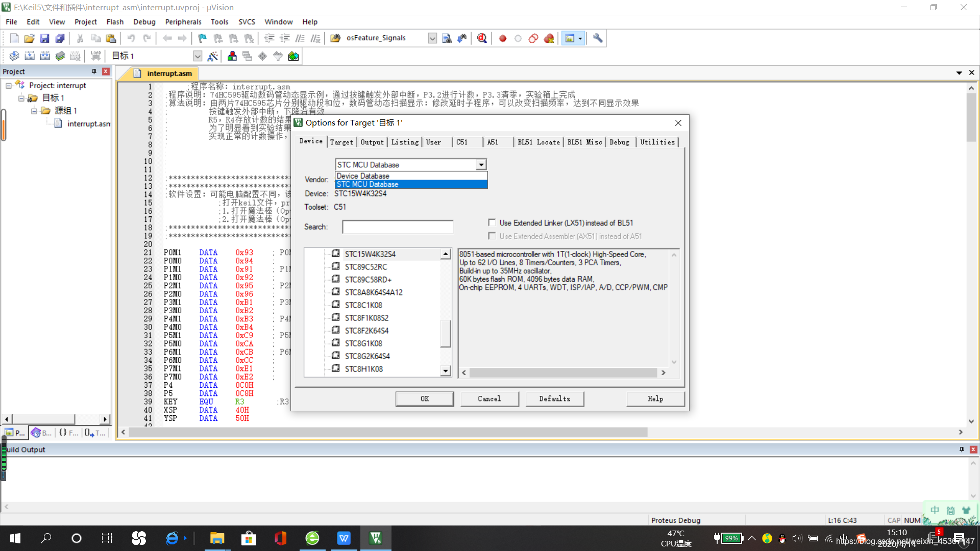This screenshot has height=551, width=980.
Task: Click the dialog Help button
Action: point(655,399)
